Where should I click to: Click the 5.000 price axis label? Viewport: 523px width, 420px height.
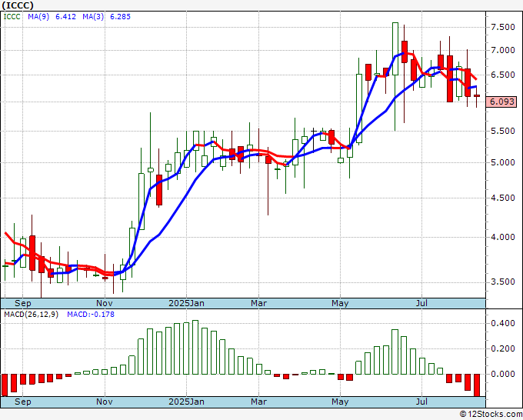(503, 163)
